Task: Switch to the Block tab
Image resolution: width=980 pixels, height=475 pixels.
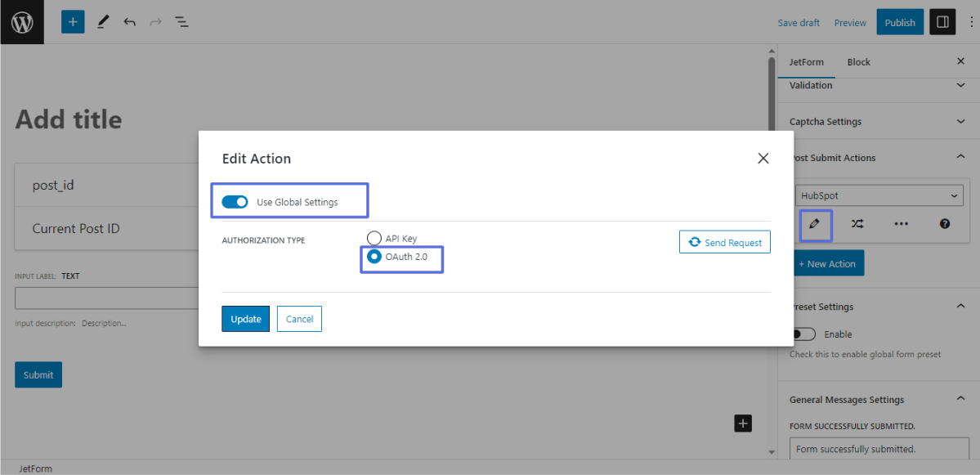Action: pyautogui.click(x=858, y=61)
